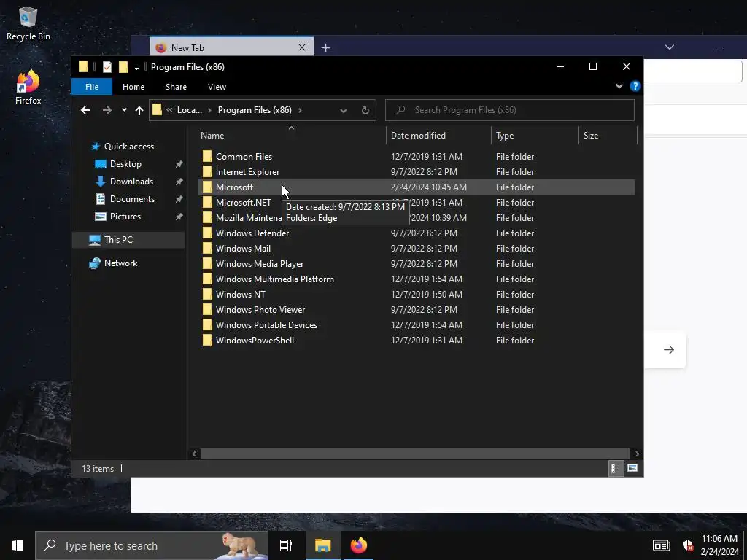Viewport: 747px width, 560px height.
Task: Click the Windows Mail folder icon
Action: click(x=207, y=249)
